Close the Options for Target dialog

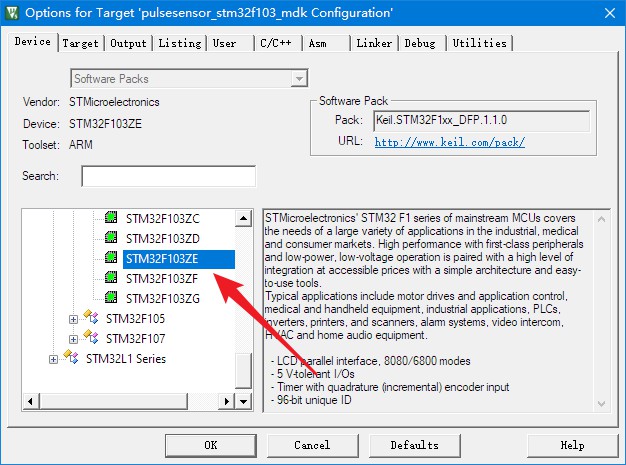[x=610, y=13]
